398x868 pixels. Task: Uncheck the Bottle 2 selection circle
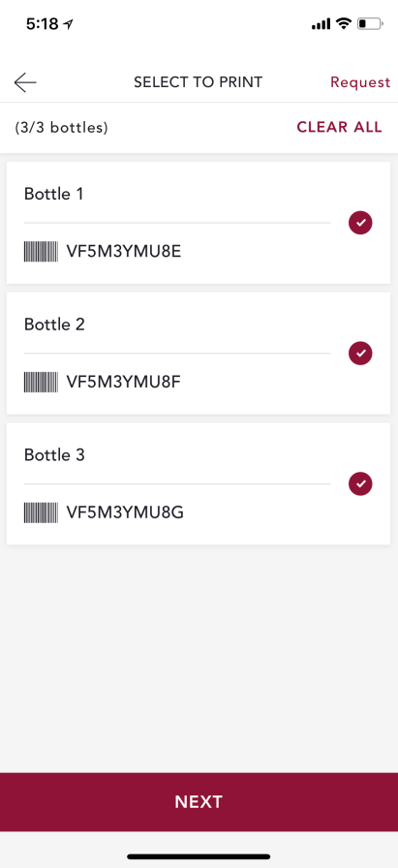[x=360, y=354]
